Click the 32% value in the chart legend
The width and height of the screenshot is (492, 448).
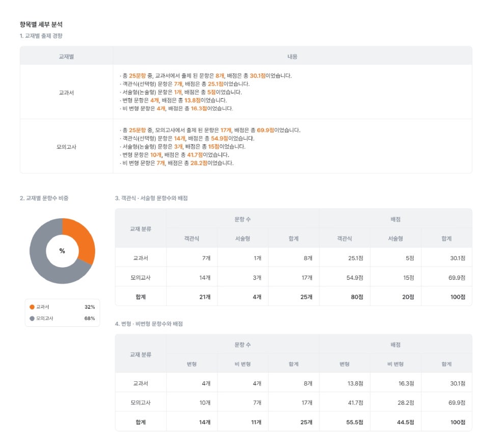[90, 307]
